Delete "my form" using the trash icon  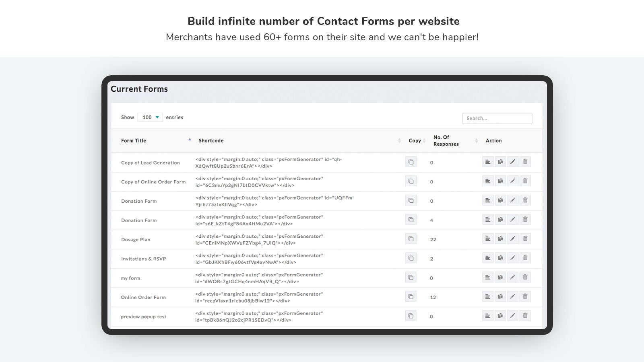click(525, 277)
